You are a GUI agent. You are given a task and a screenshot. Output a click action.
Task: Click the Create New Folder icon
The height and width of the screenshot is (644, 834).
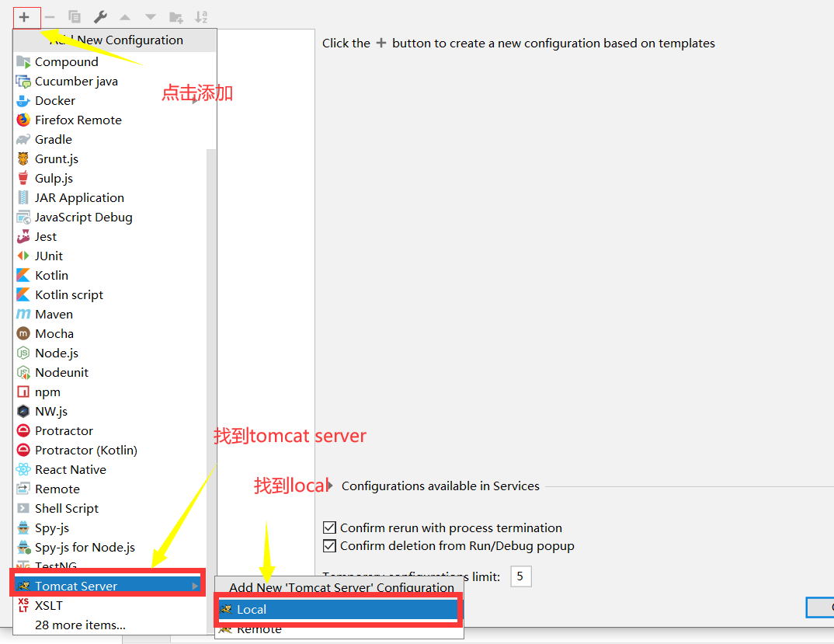tap(176, 17)
